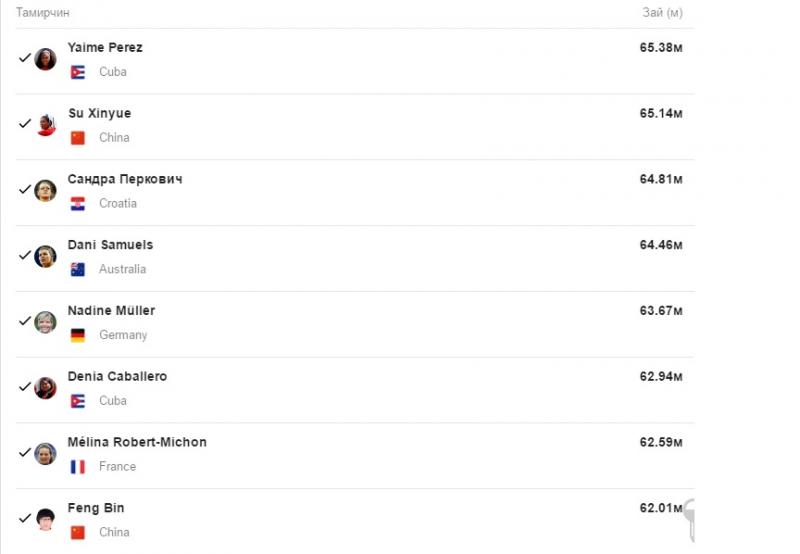Toggle the checkmark beside Yaime Perez

coord(25,58)
